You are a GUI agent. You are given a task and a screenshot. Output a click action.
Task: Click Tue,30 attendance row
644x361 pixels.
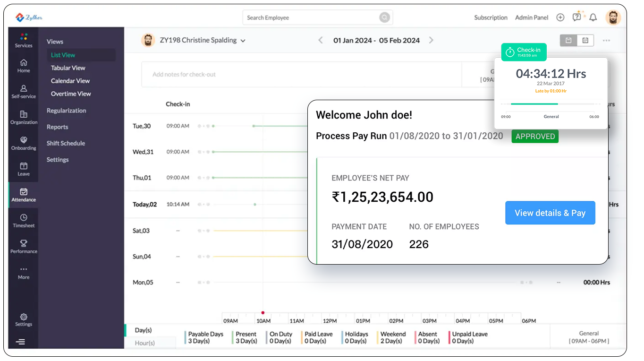point(216,126)
